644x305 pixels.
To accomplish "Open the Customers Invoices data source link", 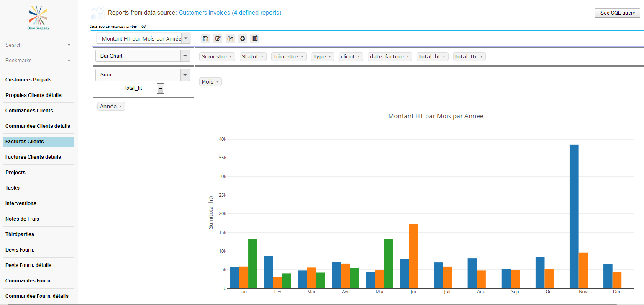I will tap(230, 13).
